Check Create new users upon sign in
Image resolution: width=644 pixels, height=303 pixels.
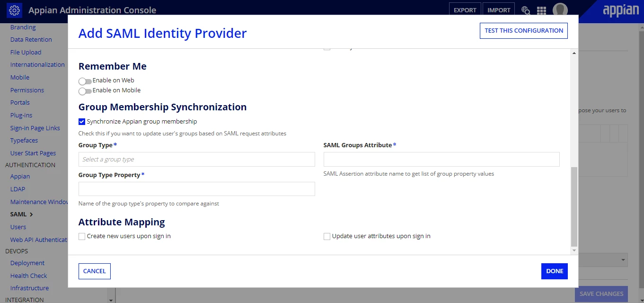[x=82, y=236]
